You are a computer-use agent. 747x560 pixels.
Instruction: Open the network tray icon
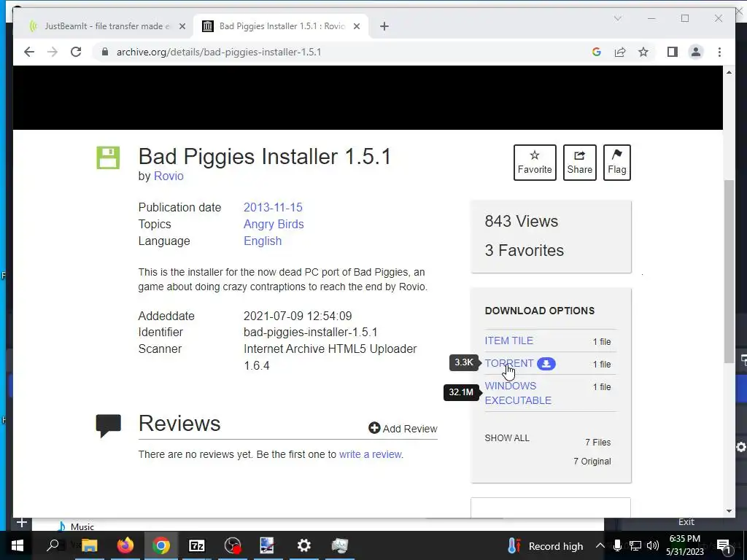tap(635, 545)
